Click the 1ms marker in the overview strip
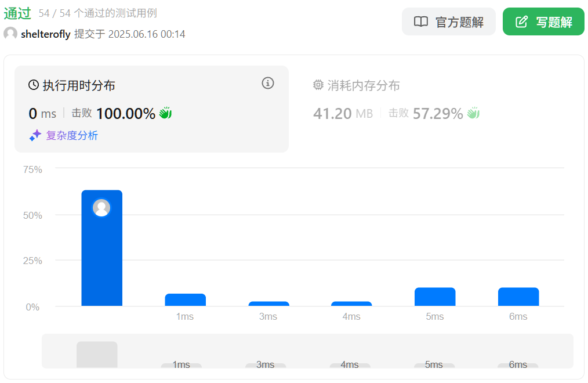Viewport: 588px width, 383px height. 181,365
